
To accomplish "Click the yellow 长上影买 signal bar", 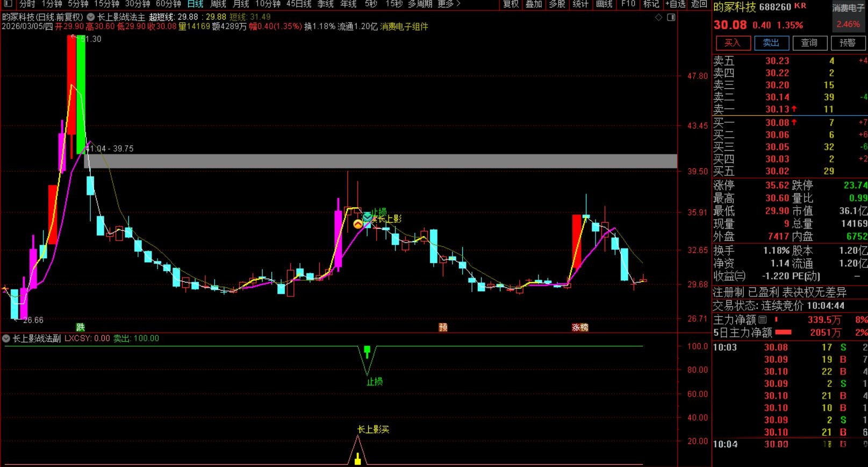I will 357,459.
